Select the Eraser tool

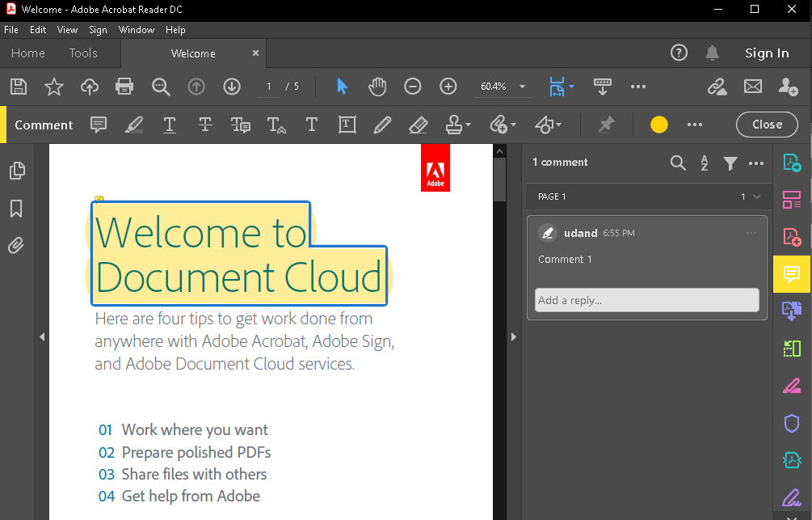tap(418, 125)
